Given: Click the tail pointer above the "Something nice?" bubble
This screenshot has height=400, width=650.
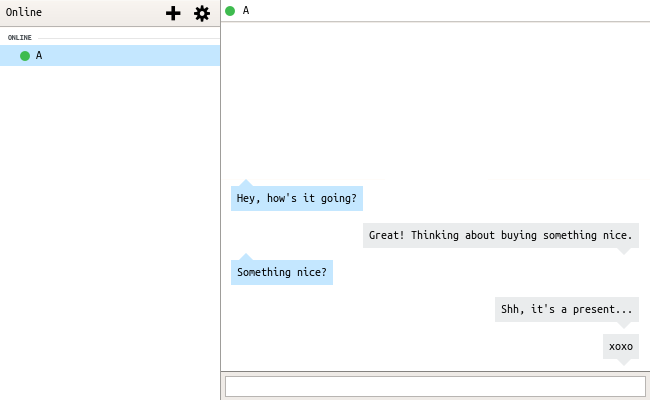Looking at the screenshot, I should coord(246,257).
